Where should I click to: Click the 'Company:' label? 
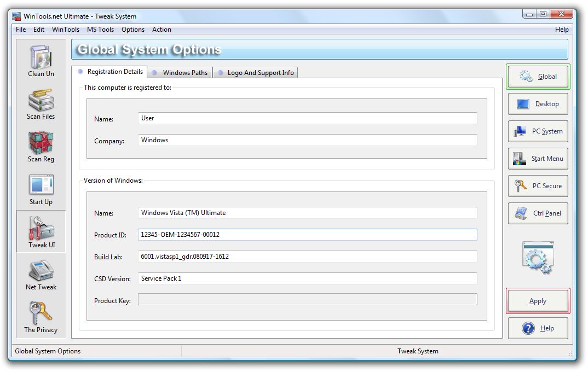pyautogui.click(x=109, y=141)
